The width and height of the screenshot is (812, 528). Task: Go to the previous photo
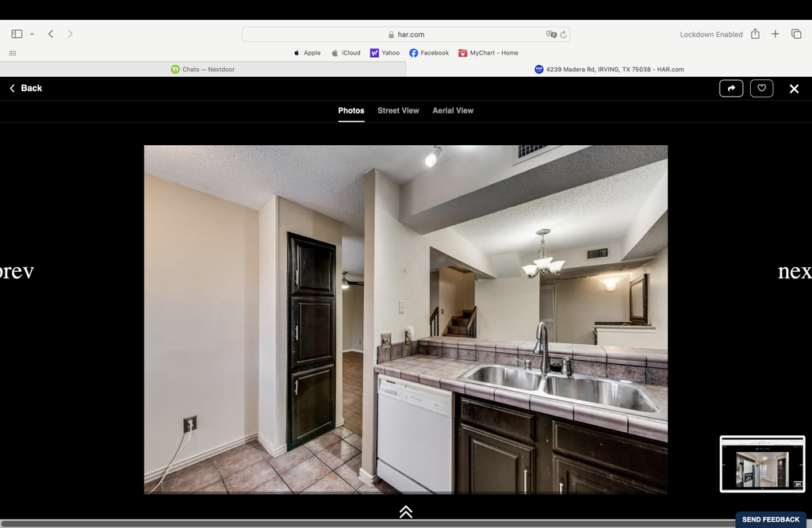[x=17, y=271]
